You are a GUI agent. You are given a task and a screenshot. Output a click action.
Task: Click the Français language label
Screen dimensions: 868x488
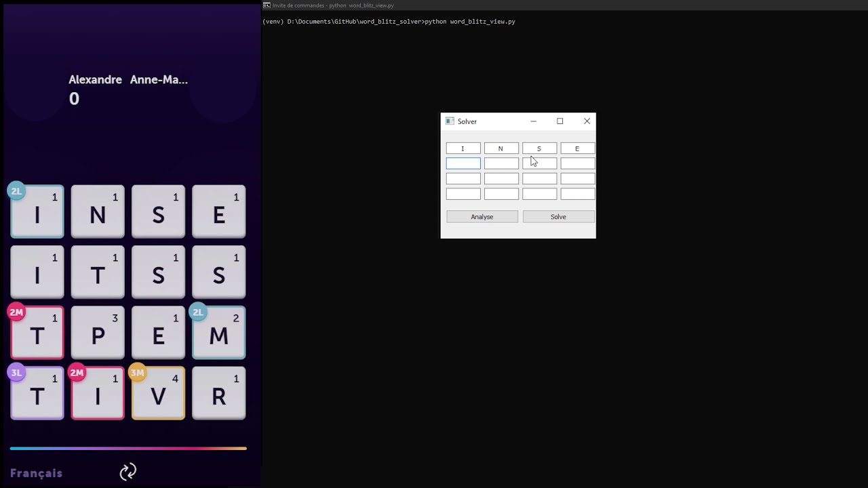point(37,473)
